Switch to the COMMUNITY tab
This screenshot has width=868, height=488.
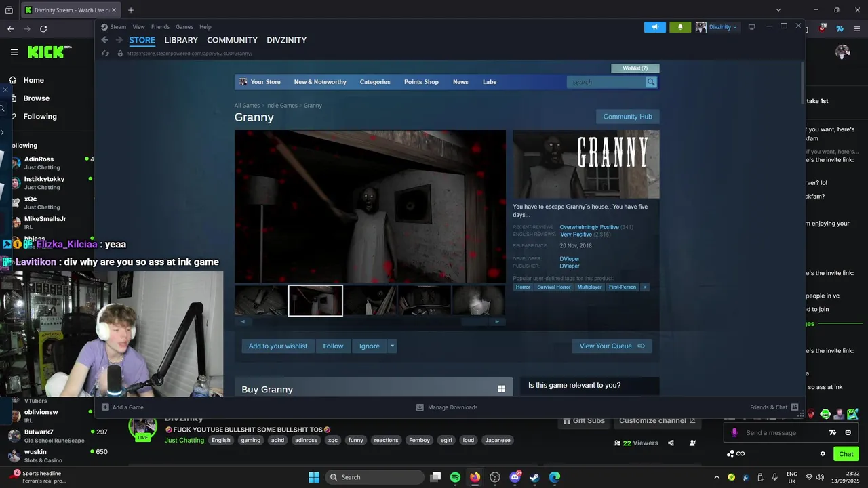tap(232, 40)
